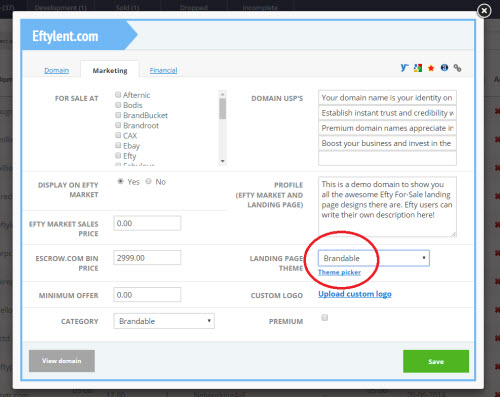
Task: Select No for Display on Efty Market
Action: pyautogui.click(x=148, y=181)
